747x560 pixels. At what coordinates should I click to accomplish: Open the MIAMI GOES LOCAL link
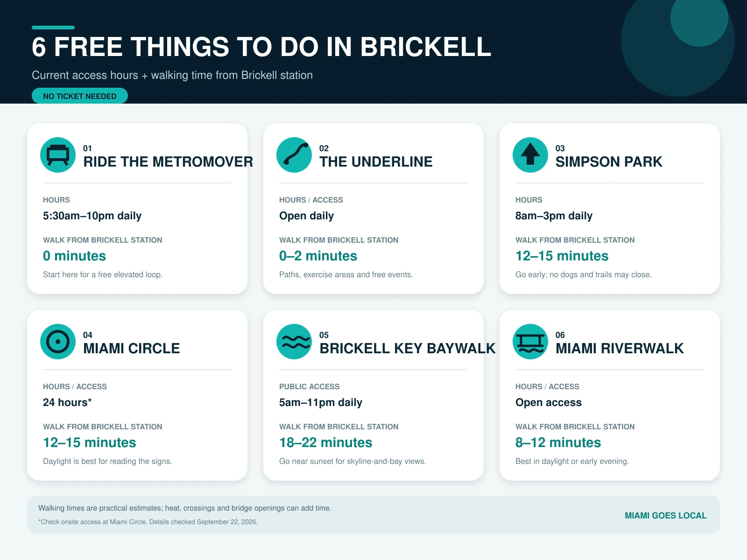pyautogui.click(x=665, y=516)
